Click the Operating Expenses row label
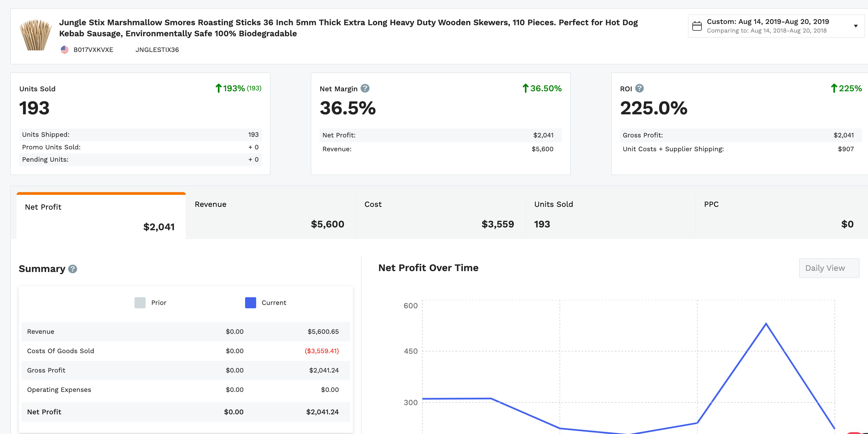The height and width of the screenshot is (434, 868). click(59, 390)
